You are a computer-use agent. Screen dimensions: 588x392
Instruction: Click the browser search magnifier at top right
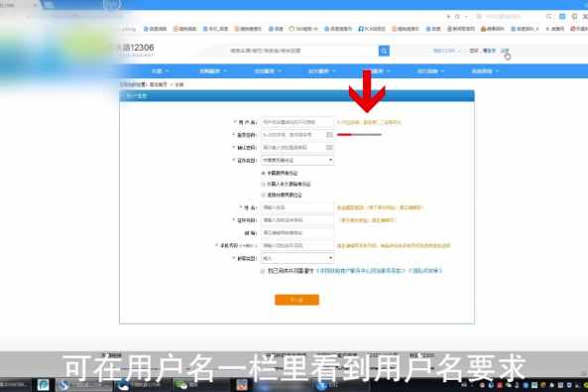point(548,16)
